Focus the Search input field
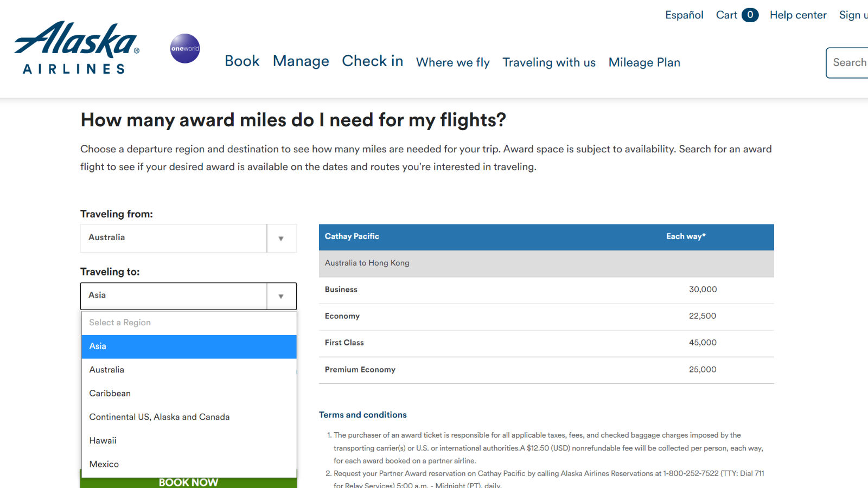 tap(847, 63)
